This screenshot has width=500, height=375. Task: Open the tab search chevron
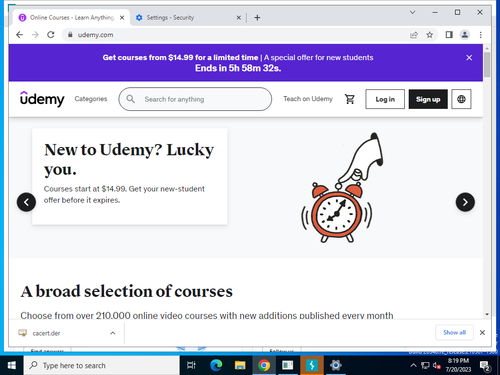pyautogui.click(x=412, y=12)
